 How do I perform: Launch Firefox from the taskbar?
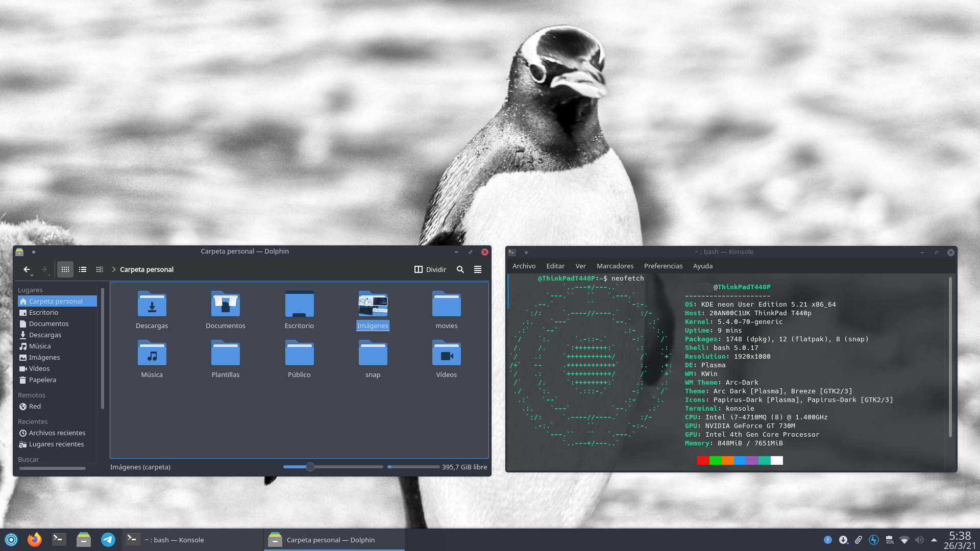click(x=35, y=539)
